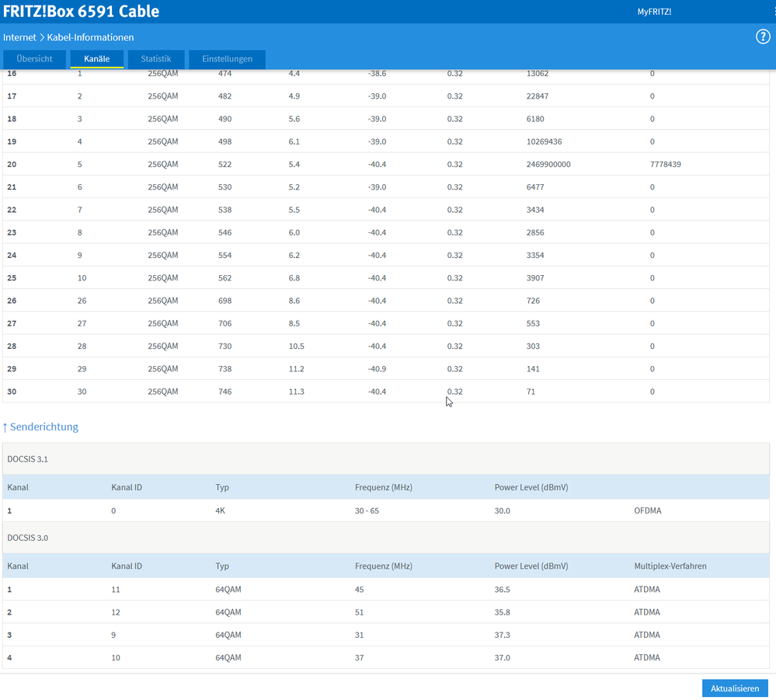
Task: Open the help question mark icon
Action: (763, 37)
